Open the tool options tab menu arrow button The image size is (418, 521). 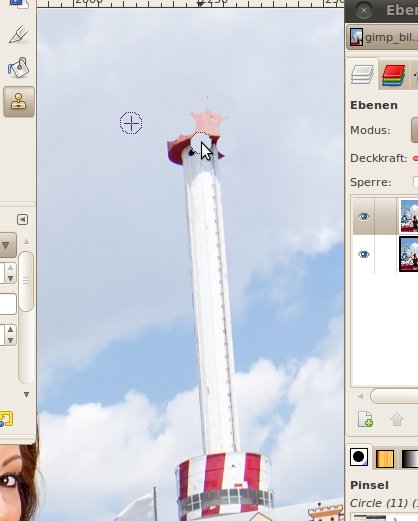22,219
